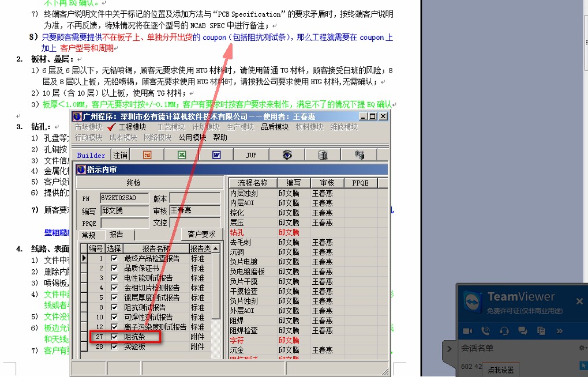Click TeamViewer remote control cursor icon
This screenshot has width=588, height=377.
click(583, 365)
